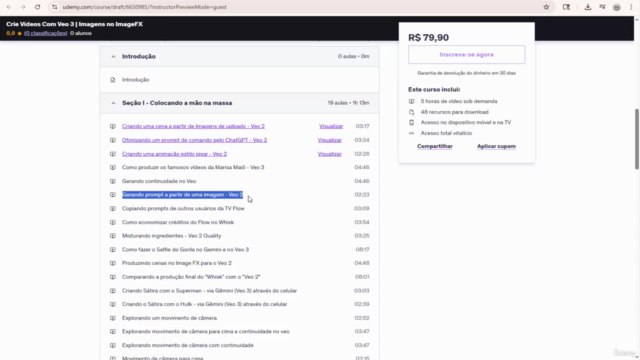
Task: Collapse the Seção I section chevron
Action: (113, 103)
